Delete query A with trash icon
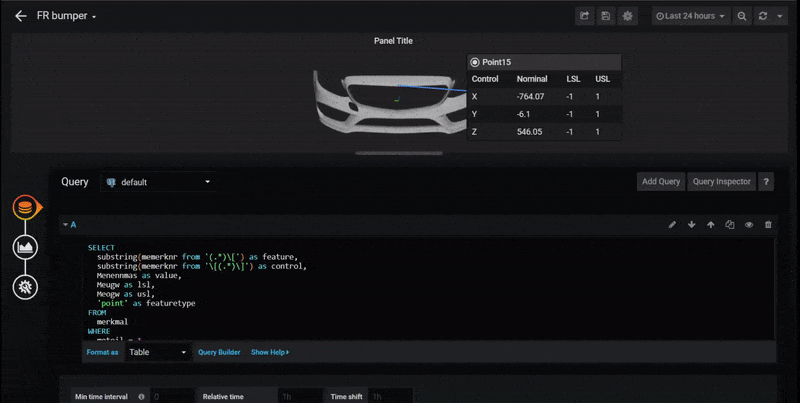800x403 pixels. point(768,224)
